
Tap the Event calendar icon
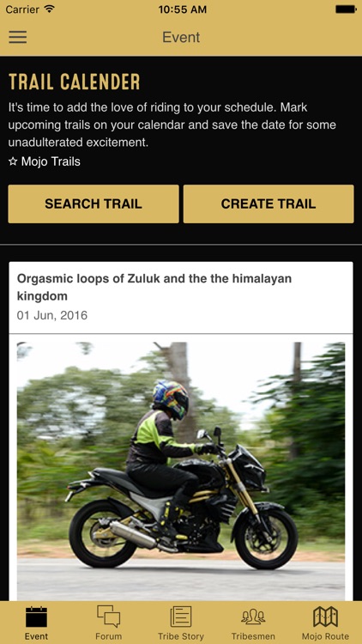click(36, 617)
